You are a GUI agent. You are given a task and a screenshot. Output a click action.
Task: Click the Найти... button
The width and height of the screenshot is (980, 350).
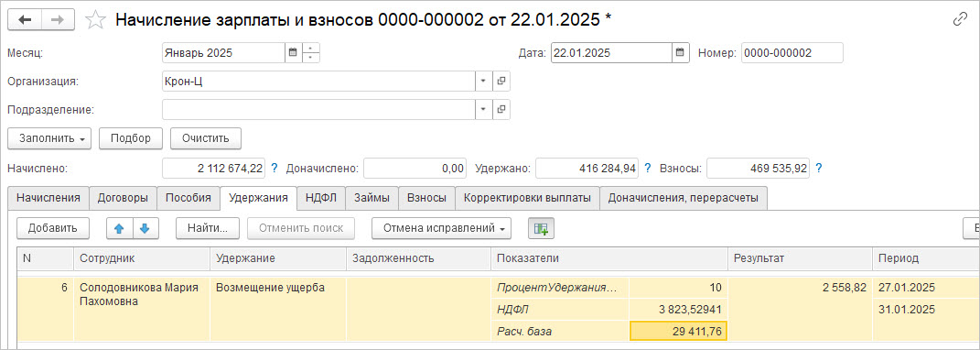[207, 228]
